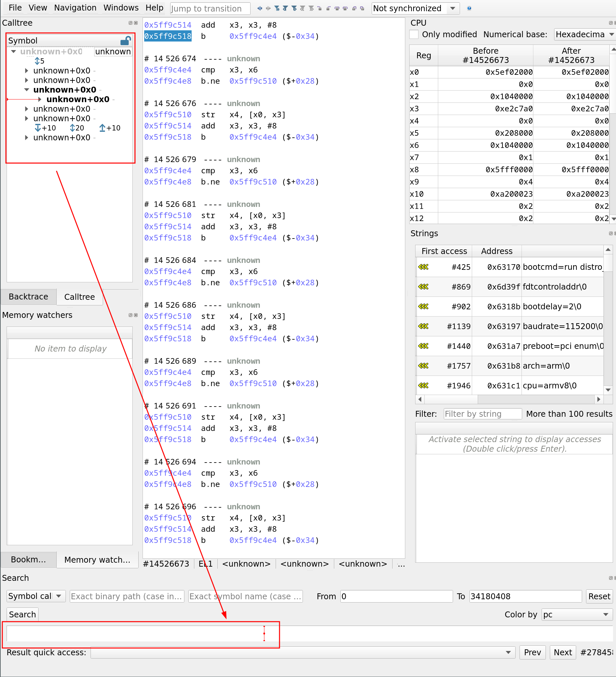Toggle the lock icon in the Symbol header
Image resolution: width=616 pixels, height=677 pixels.
(125, 41)
